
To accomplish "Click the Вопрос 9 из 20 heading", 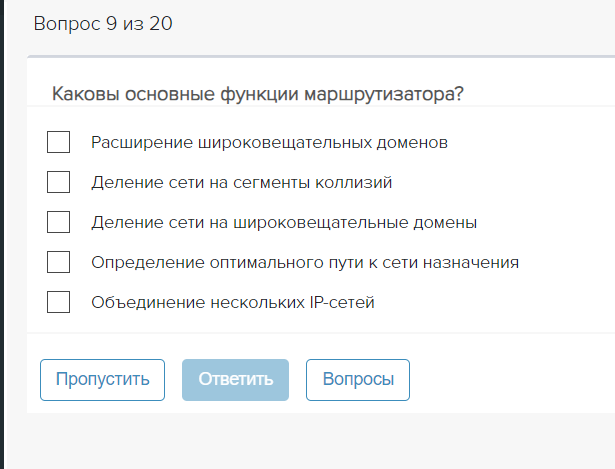I will coord(103,24).
